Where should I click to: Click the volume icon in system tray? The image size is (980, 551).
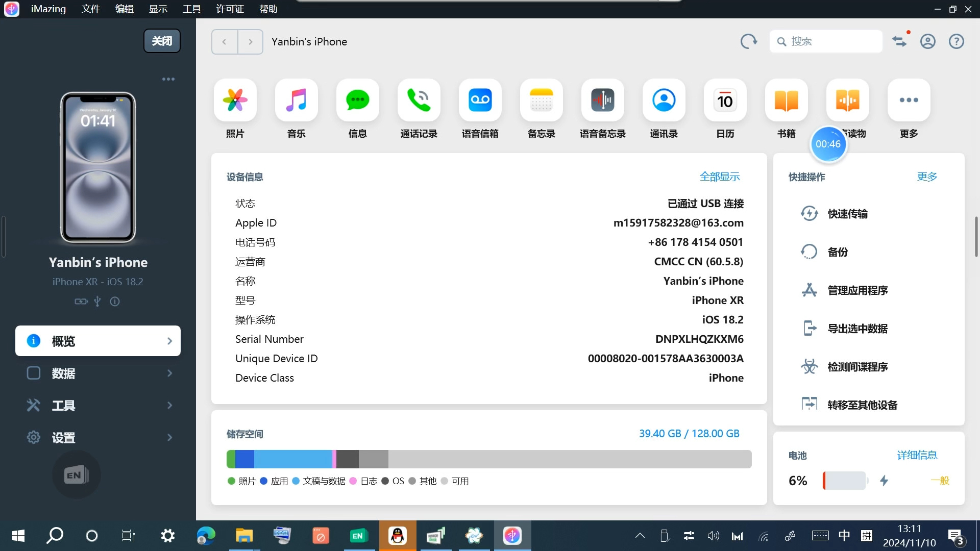[x=713, y=536]
